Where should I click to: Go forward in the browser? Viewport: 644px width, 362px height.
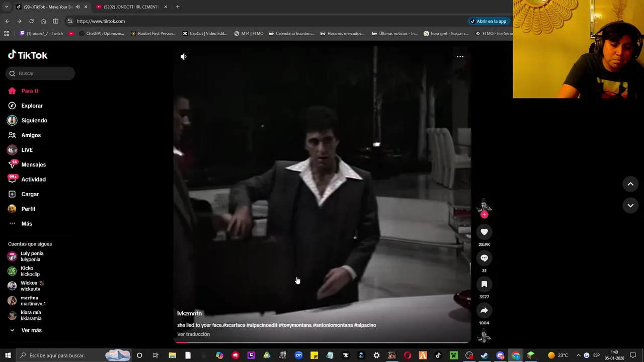[x=19, y=21]
